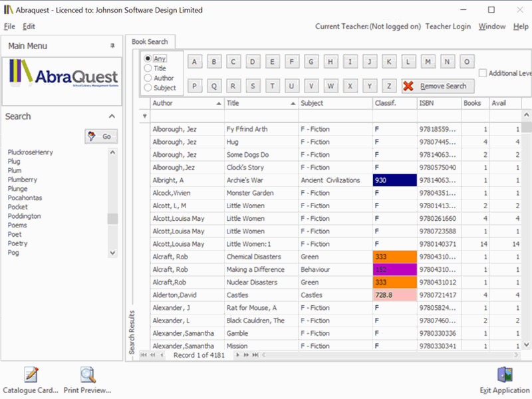Sort by the Title column header

[259, 103]
